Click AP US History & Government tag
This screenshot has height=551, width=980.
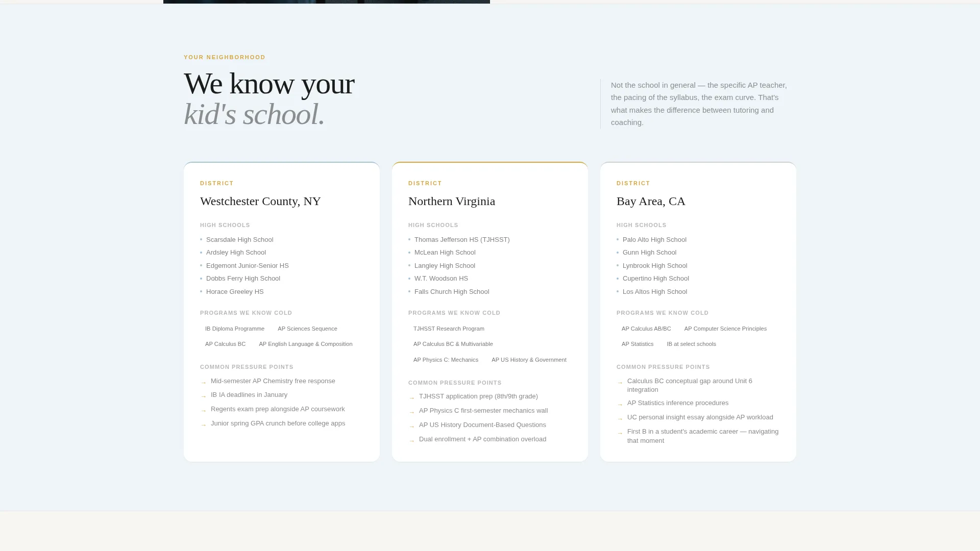pyautogui.click(x=529, y=360)
